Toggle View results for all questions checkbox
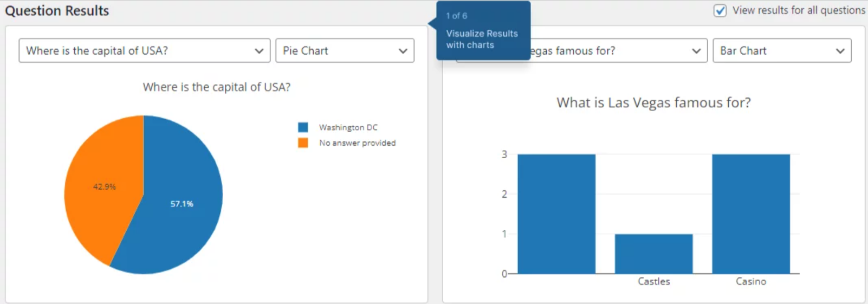This screenshot has width=868, height=304. [x=720, y=11]
